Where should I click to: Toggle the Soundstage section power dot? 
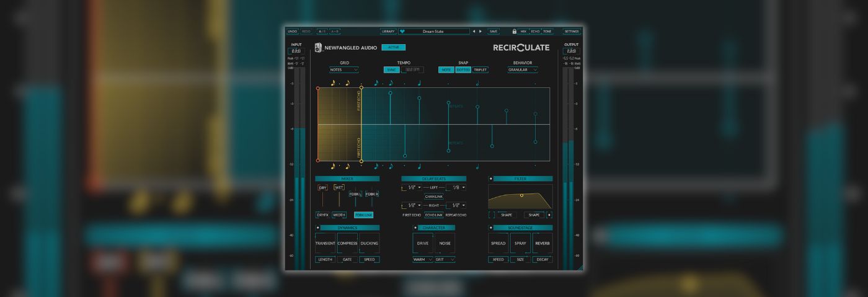click(491, 228)
